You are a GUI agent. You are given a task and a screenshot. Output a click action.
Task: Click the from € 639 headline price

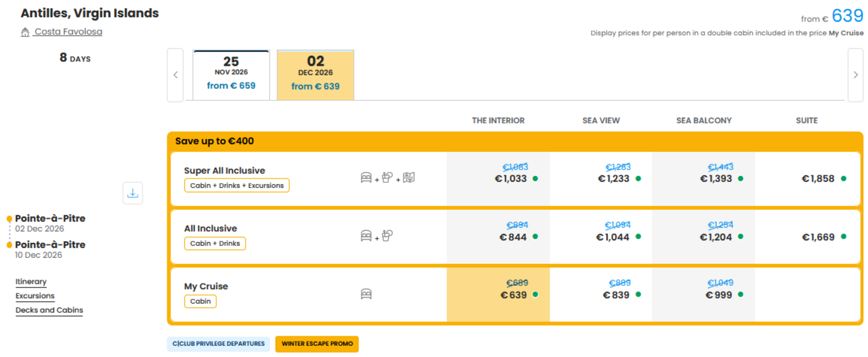click(832, 16)
